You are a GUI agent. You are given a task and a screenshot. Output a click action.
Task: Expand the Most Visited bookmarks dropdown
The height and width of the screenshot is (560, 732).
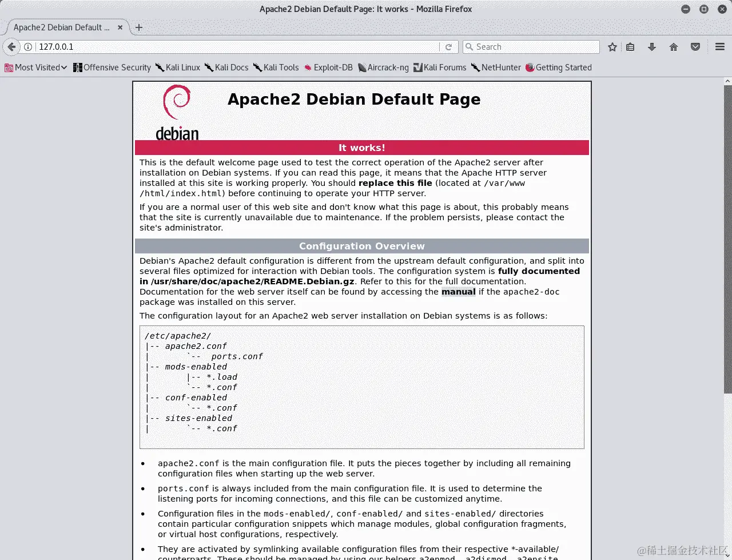pyautogui.click(x=36, y=67)
